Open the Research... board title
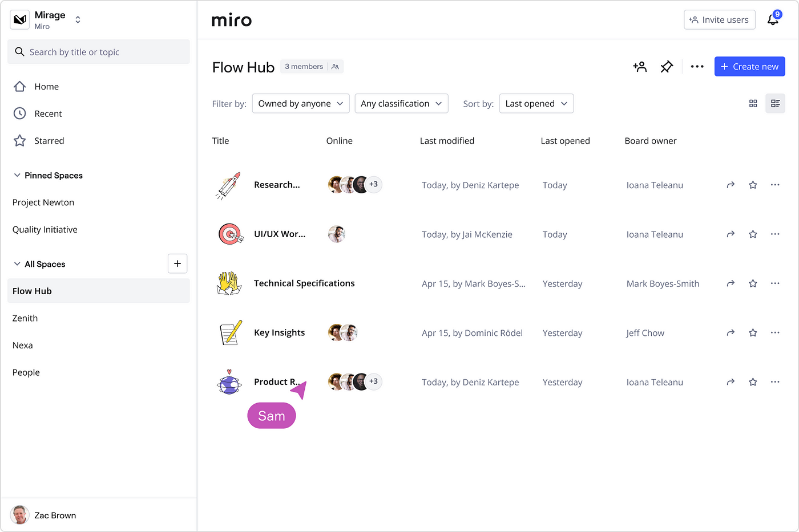The height and width of the screenshot is (532, 799). [277, 185]
